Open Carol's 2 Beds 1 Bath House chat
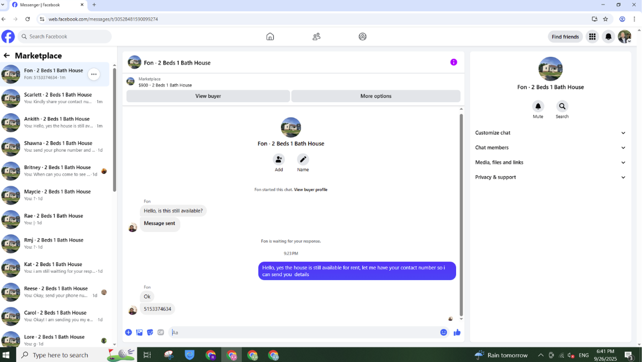This screenshot has width=644, height=362. [x=55, y=316]
